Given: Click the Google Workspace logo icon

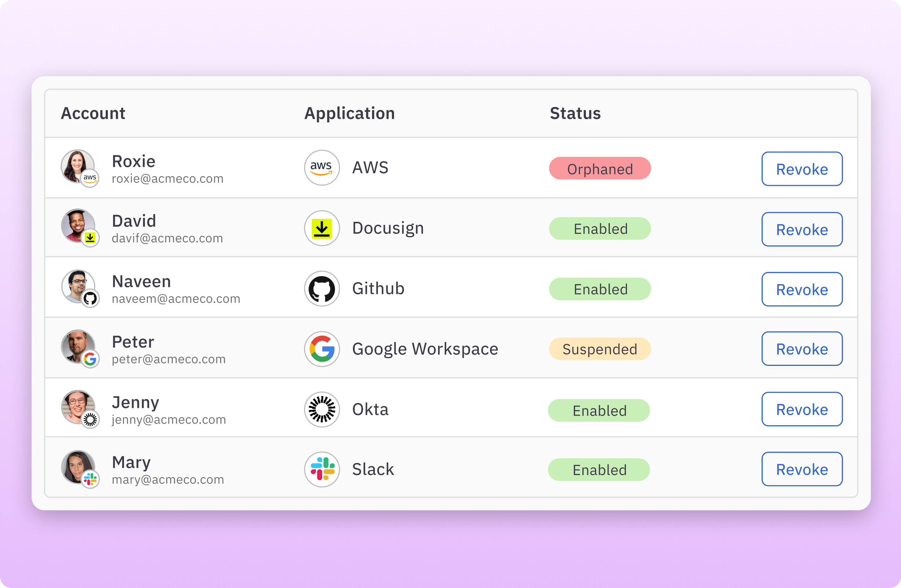Looking at the screenshot, I should (x=321, y=349).
